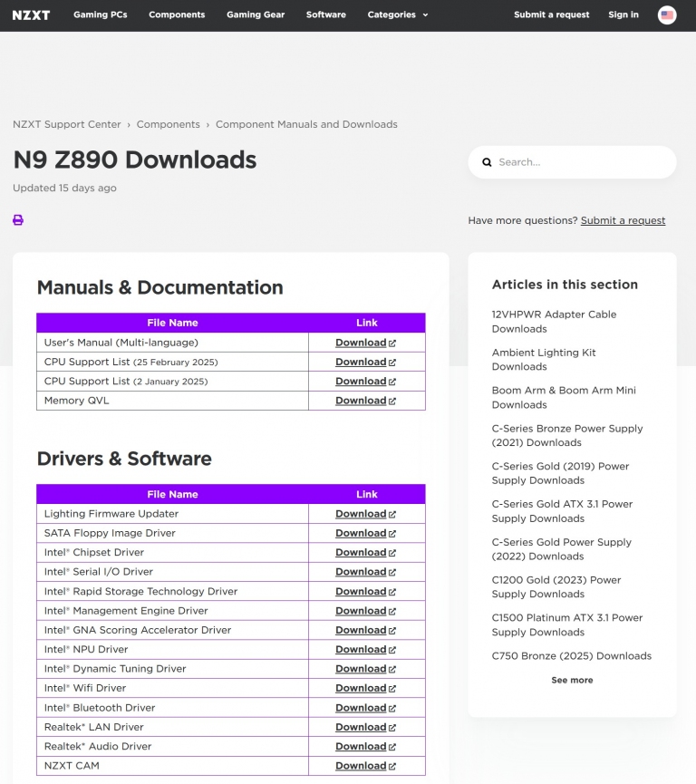Image resolution: width=696 pixels, height=784 pixels.
Task: Click "Updated 15 days ago" text
Action: [64, 188]
